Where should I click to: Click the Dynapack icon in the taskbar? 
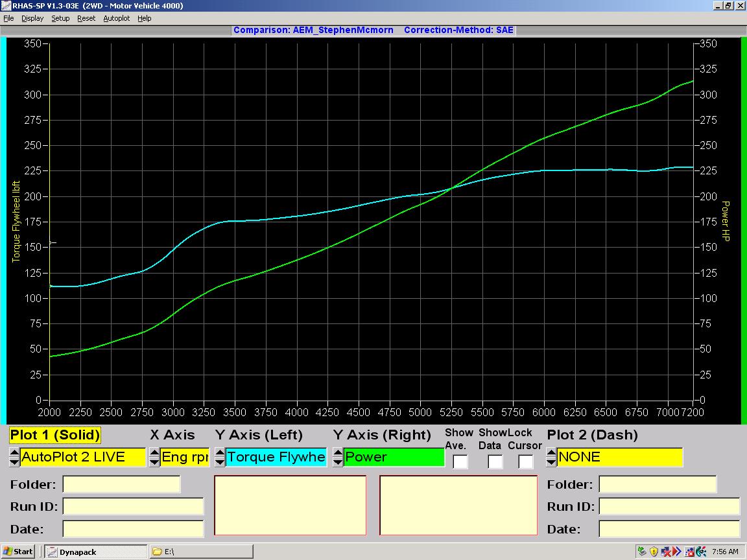pyautogui.click(x=52, y=552)
